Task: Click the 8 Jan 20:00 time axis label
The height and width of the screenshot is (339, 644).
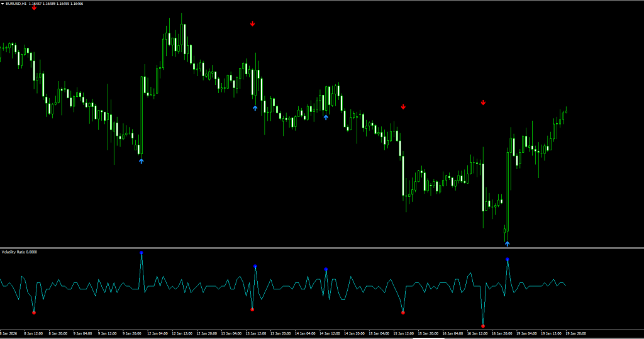Action: click(58, 334)
